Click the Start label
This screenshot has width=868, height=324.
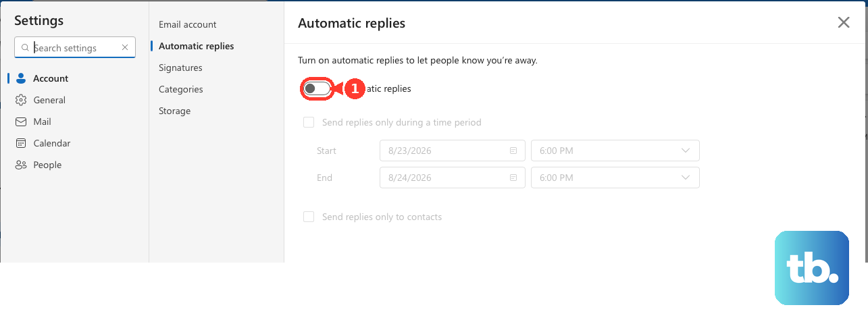326,151
